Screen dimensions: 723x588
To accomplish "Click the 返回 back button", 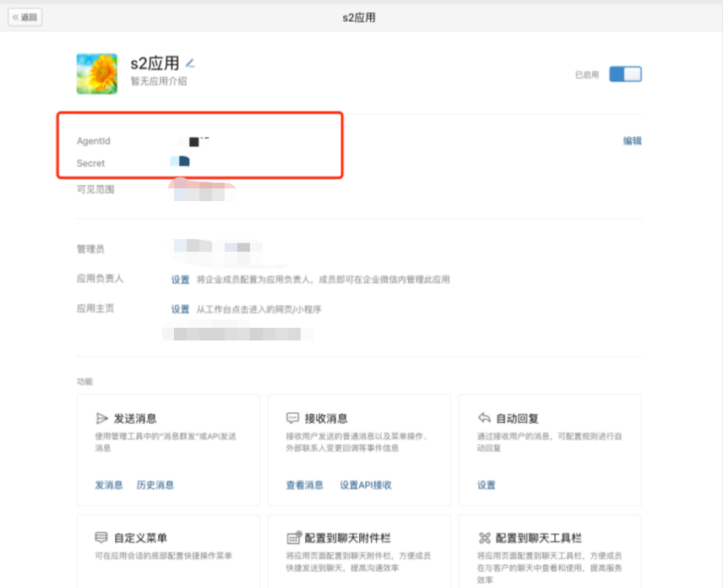I will [24, 17].
